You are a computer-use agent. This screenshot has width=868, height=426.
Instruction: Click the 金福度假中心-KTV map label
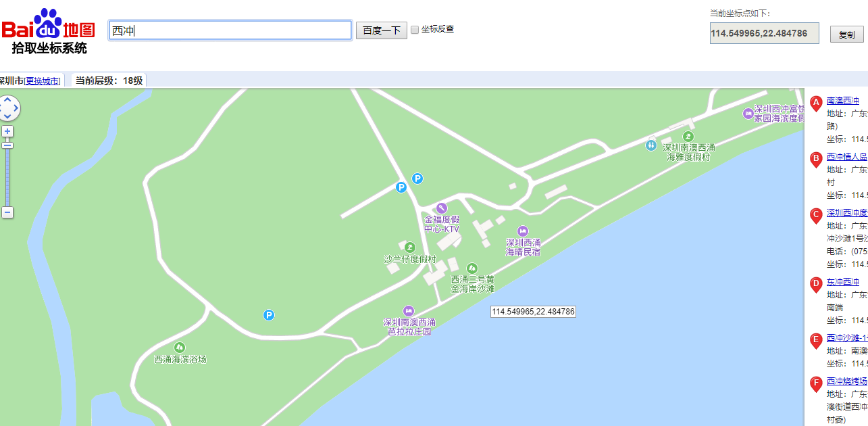coord(441,224)
